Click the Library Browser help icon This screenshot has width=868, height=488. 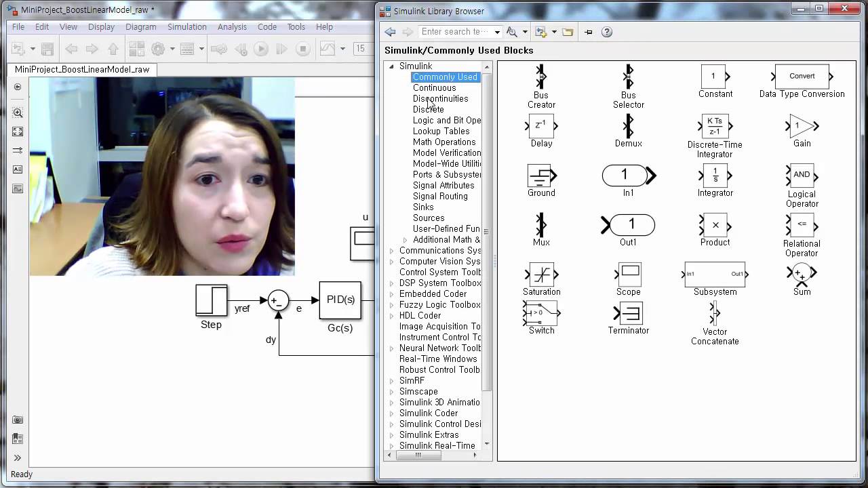(607, 32)
